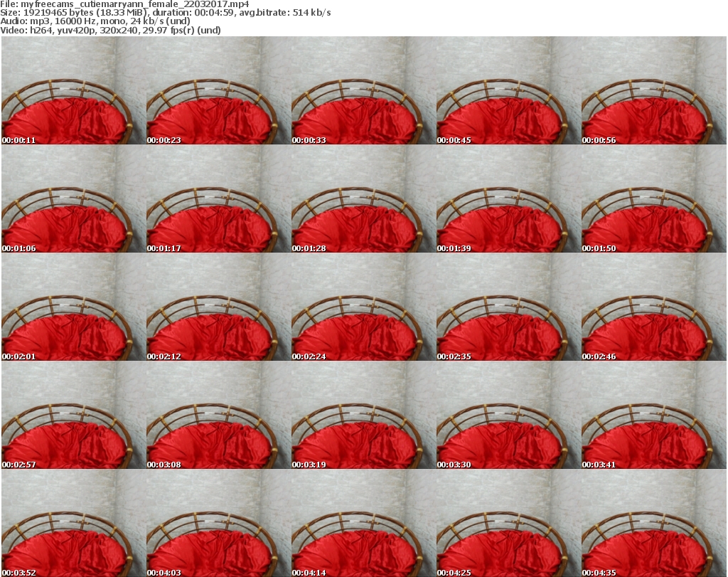Choose the 00:02:12 video frame

pos(219,307)
